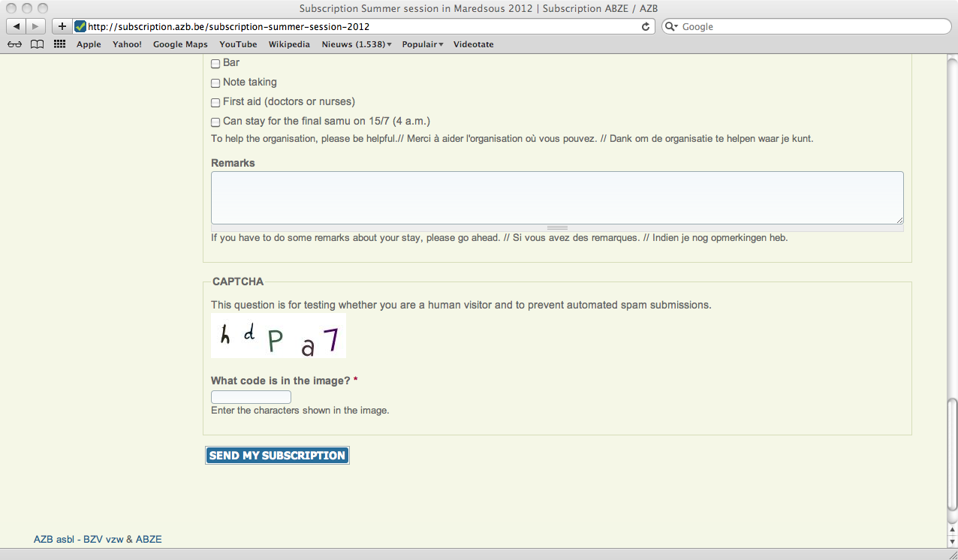Open Reading List glasses icon

click(x=15, y=44)
